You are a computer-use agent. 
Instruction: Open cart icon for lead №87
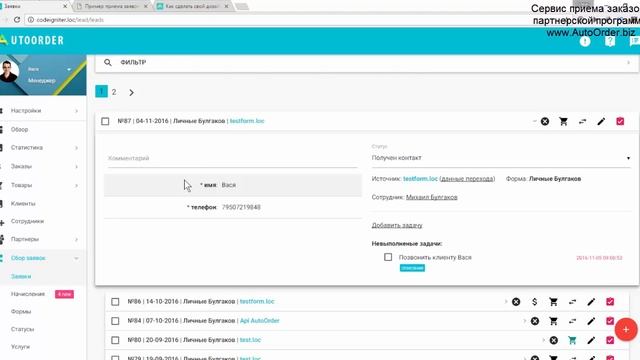pyautogui.click(x=564, y=122)
